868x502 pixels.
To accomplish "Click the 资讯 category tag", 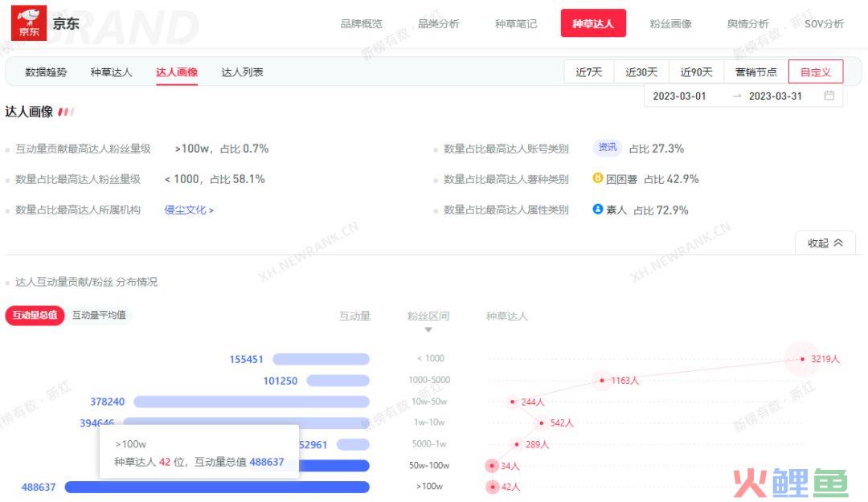I will 608,147.
